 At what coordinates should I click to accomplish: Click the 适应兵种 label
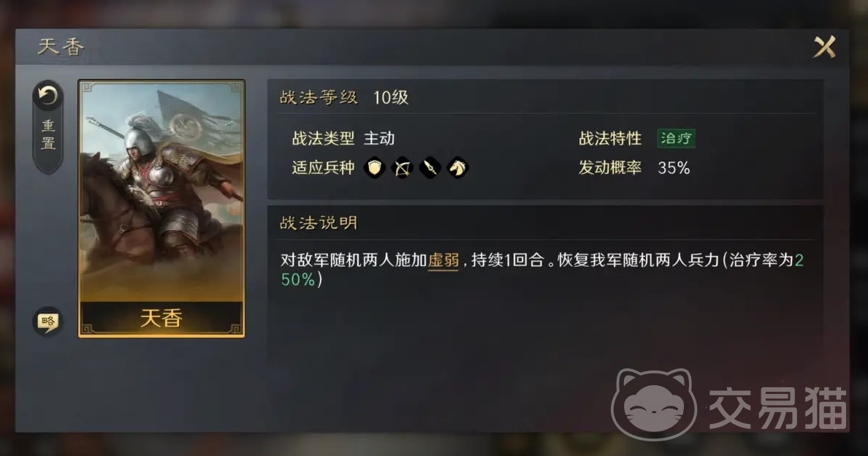323,167
